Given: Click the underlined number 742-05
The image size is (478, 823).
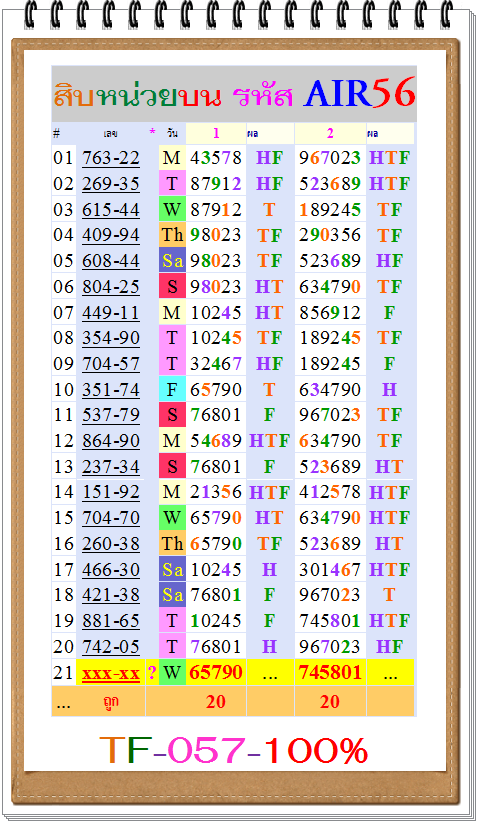Looking at the screenshot, I should pyautogui.click(x=111, y=646).
